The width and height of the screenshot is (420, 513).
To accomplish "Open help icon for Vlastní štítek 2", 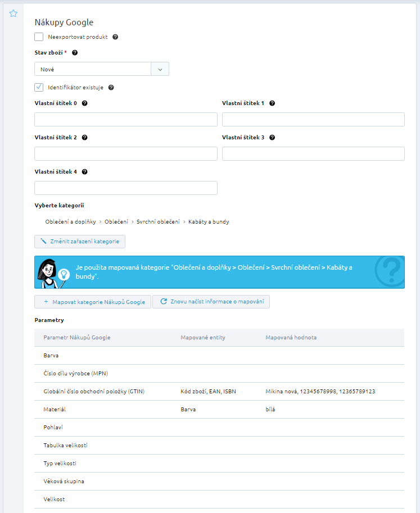I will coord(84,138).
